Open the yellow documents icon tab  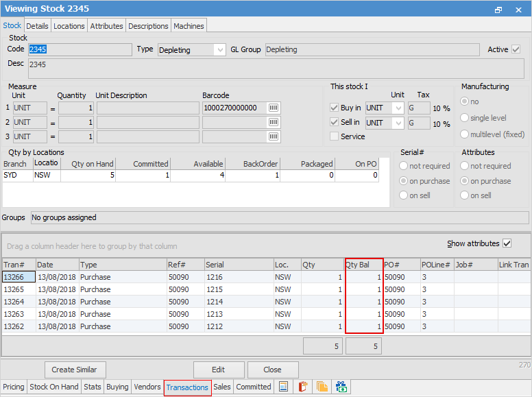coord(322,387)
